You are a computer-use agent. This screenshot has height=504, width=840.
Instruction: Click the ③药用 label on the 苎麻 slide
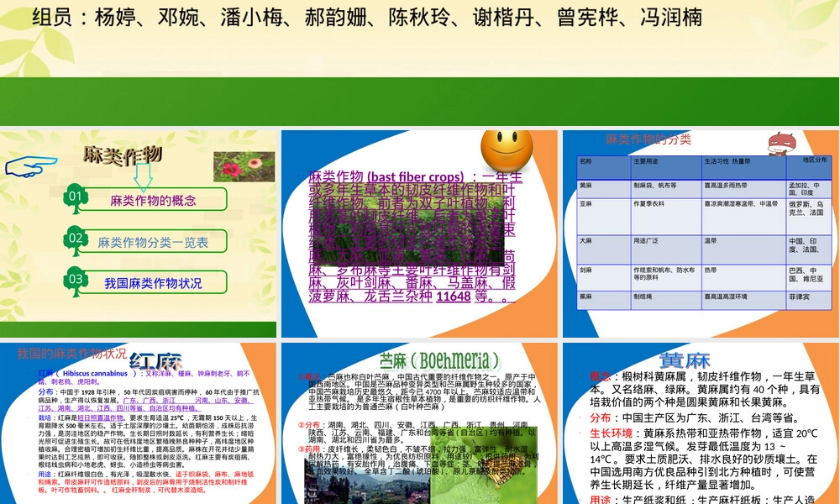coord(308,449)
